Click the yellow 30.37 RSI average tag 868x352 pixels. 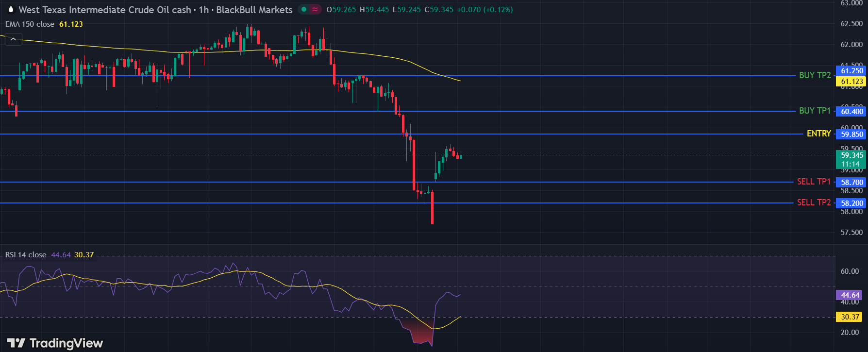coord(850,317)
